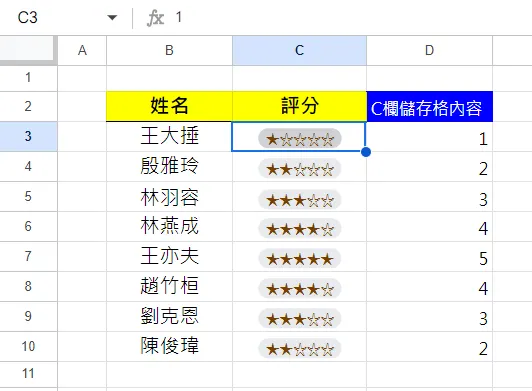Viewport: 532px width, 391px height.
Task: Open 殷雅玲's two-star rating chip
Action: click(300, 169)
